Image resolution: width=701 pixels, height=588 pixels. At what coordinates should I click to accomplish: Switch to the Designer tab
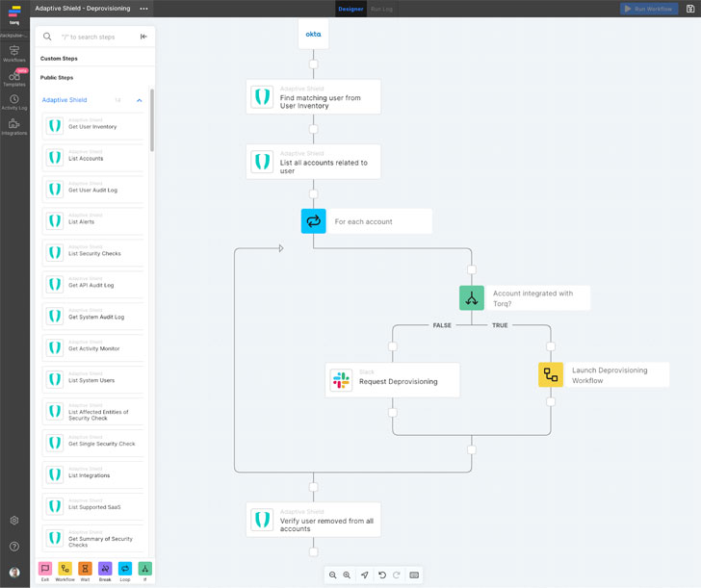350,9
